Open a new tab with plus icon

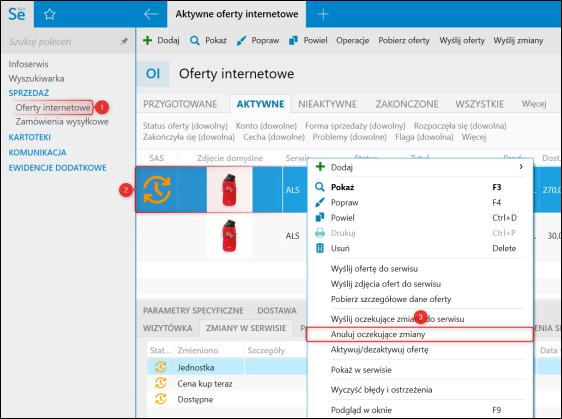[323, 14]
